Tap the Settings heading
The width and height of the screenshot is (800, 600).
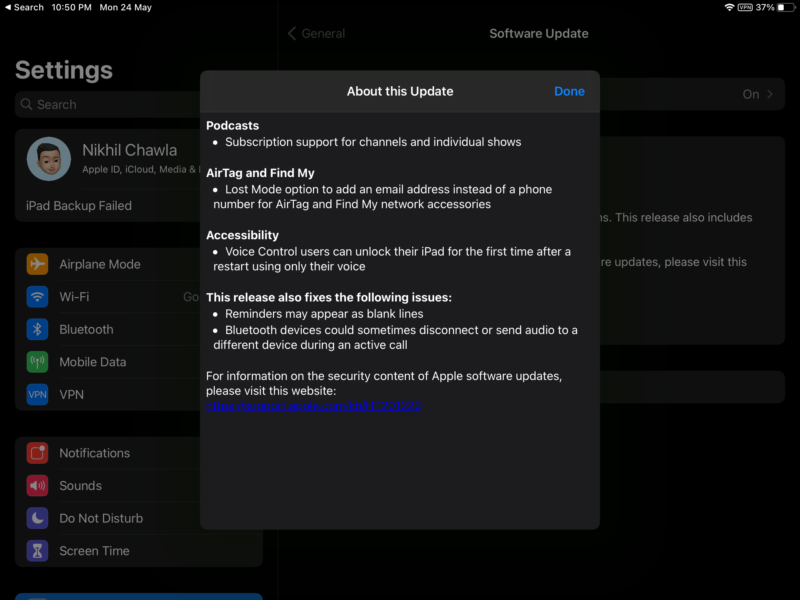pyautogui.click(x=64, y=70)
